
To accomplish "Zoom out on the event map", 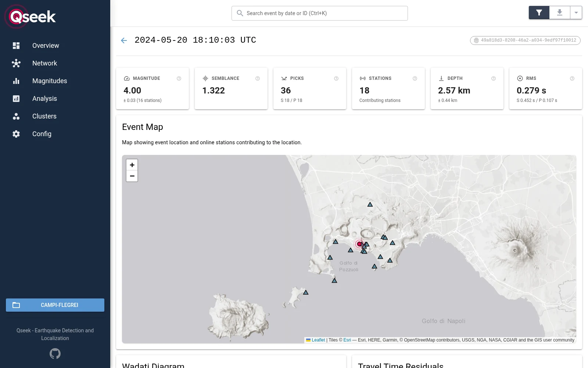I will (132, 176).
